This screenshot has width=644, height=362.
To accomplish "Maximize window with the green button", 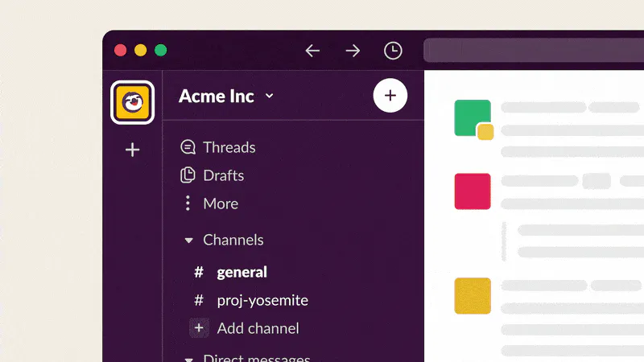I will 160,50.
